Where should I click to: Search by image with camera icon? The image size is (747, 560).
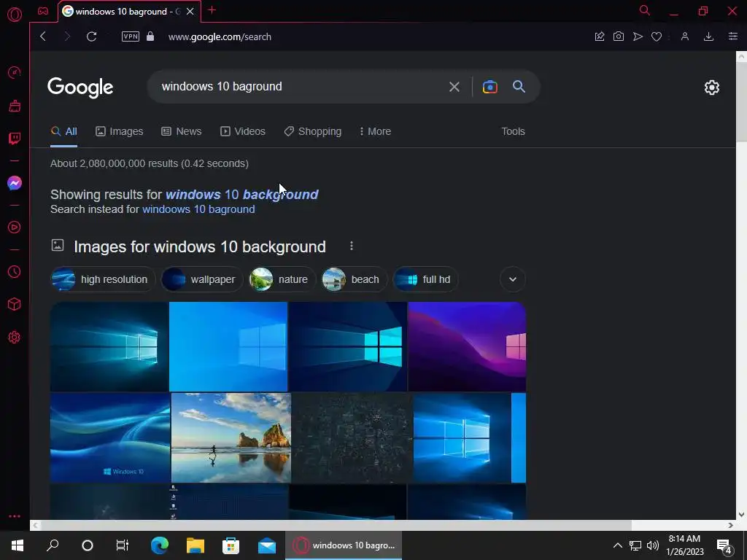(489, 87)
